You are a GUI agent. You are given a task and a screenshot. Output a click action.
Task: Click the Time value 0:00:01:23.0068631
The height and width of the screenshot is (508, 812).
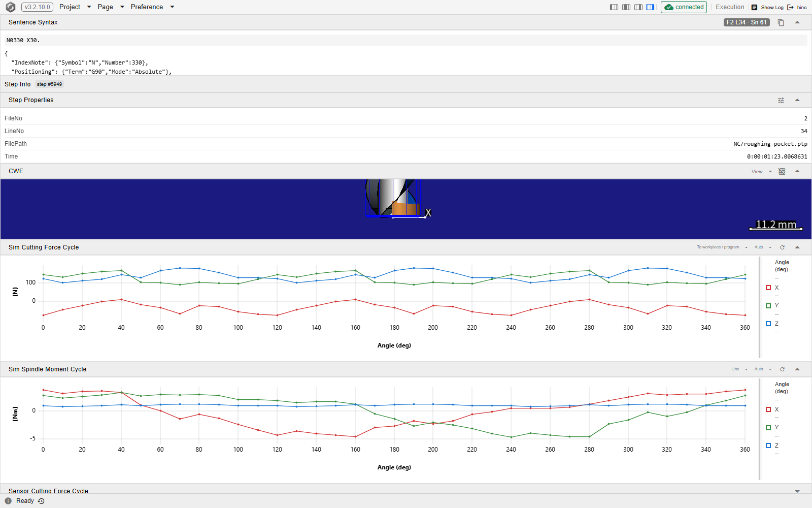pyautogui.click(x=777, y=156)
